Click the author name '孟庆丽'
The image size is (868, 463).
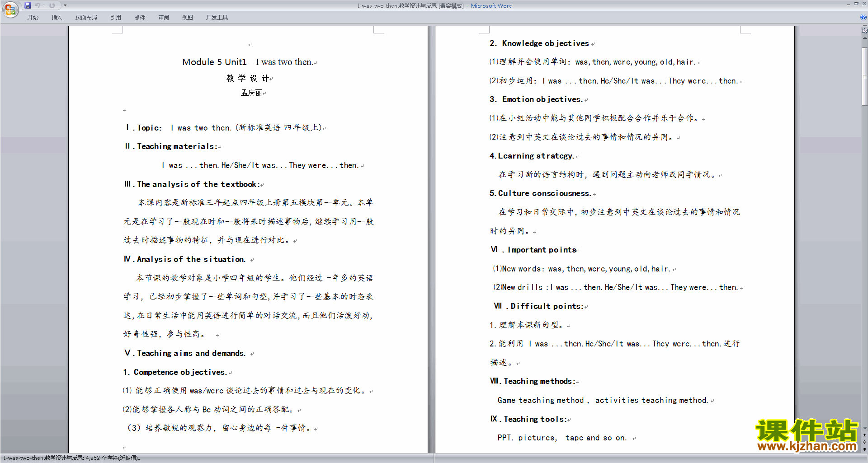pyautogui.click(x=251, y=93)
